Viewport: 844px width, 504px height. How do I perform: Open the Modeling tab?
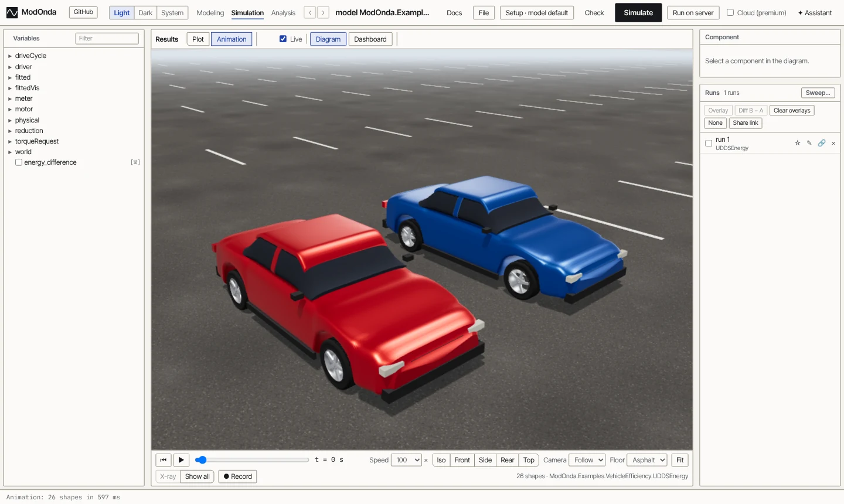[210, 13]
